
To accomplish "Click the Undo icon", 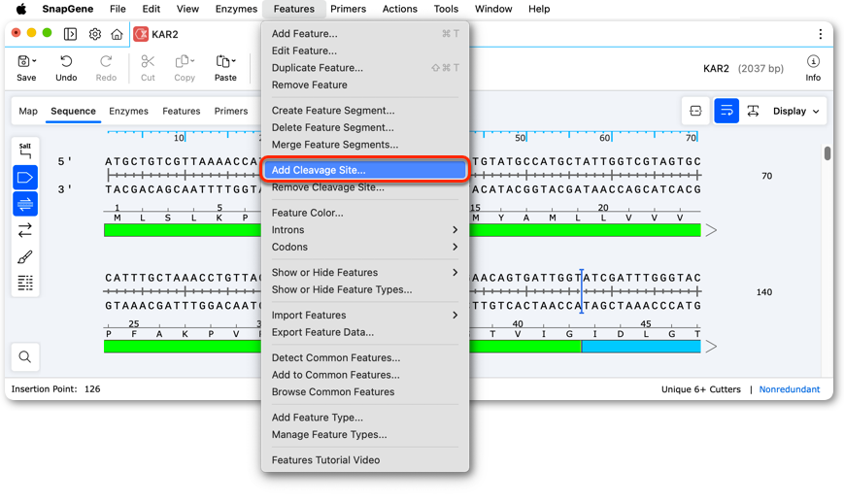I will point(66,61).
